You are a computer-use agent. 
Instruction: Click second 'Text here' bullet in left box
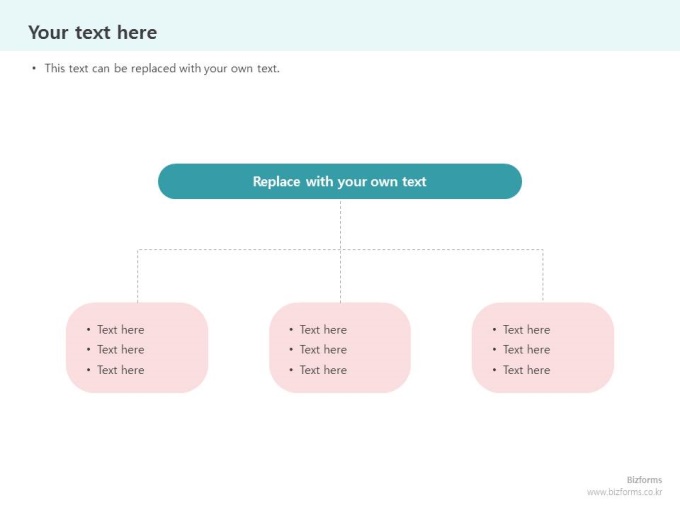pyautogui.click(x=121, y=350)
